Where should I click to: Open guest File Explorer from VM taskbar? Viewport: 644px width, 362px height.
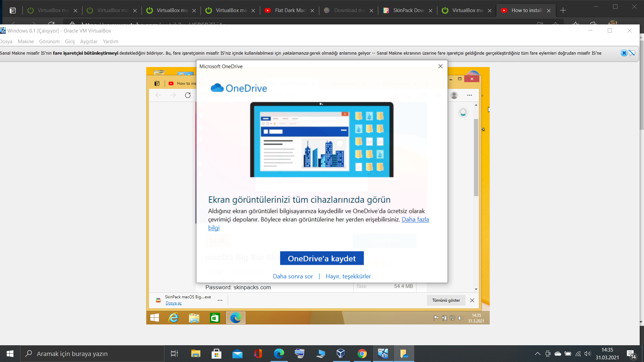[194, 318]
